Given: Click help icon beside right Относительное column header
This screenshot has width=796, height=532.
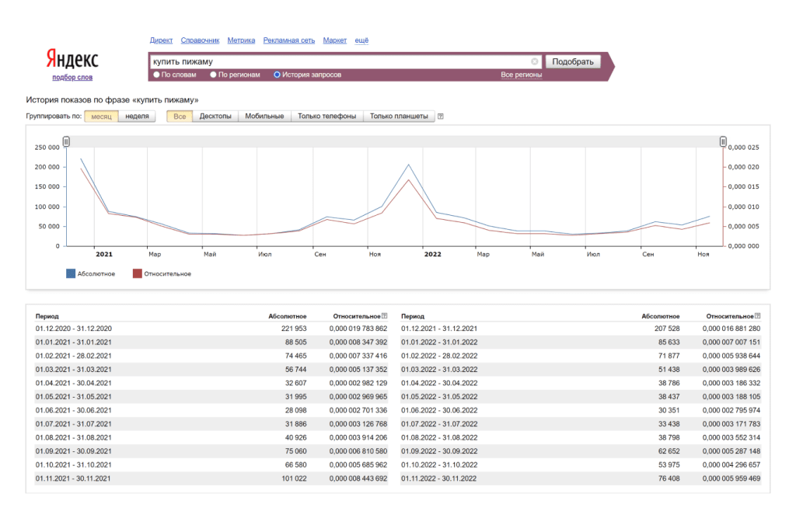Looking at the screenshot, I should click(757, 316).
